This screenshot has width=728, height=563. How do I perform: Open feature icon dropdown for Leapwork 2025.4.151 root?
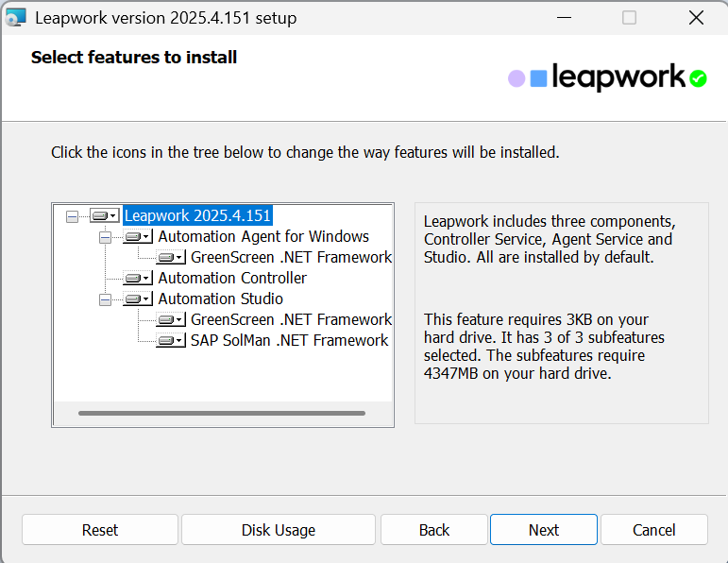coord(104,216)
